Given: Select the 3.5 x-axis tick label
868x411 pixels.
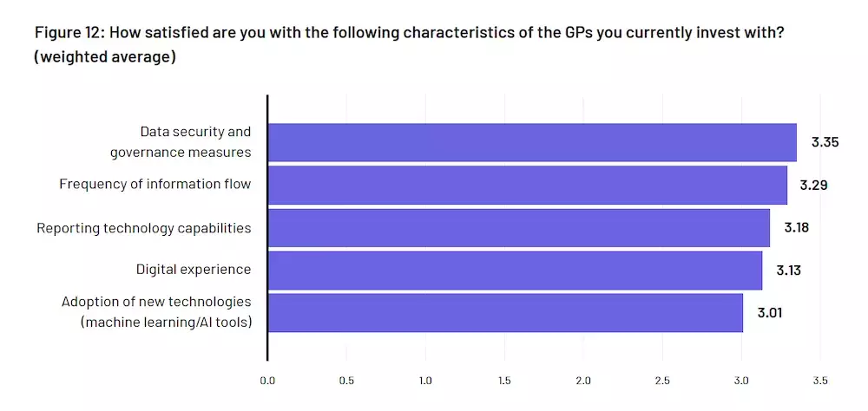Looking at the screenshot, I should pyautogui.click(x=820, y=381).
